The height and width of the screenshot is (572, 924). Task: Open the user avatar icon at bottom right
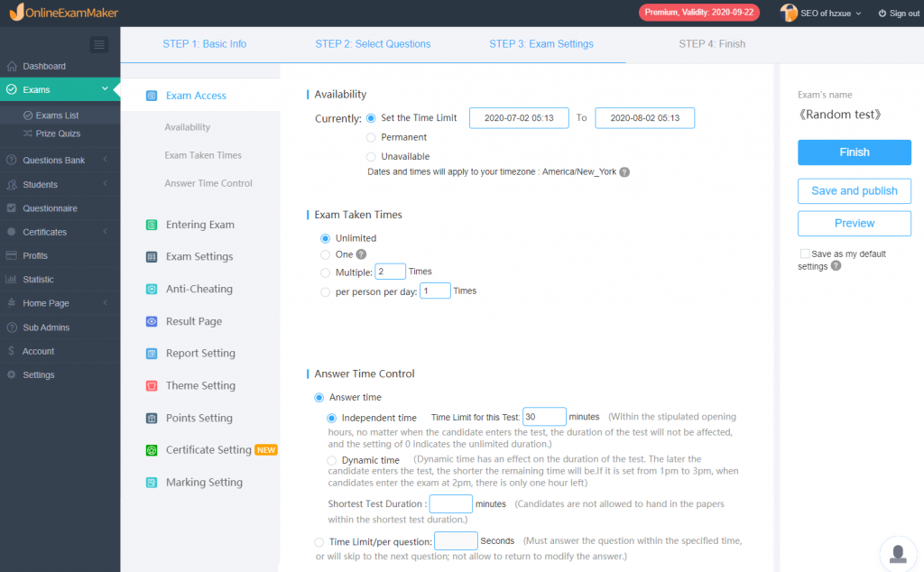[898, 554]
